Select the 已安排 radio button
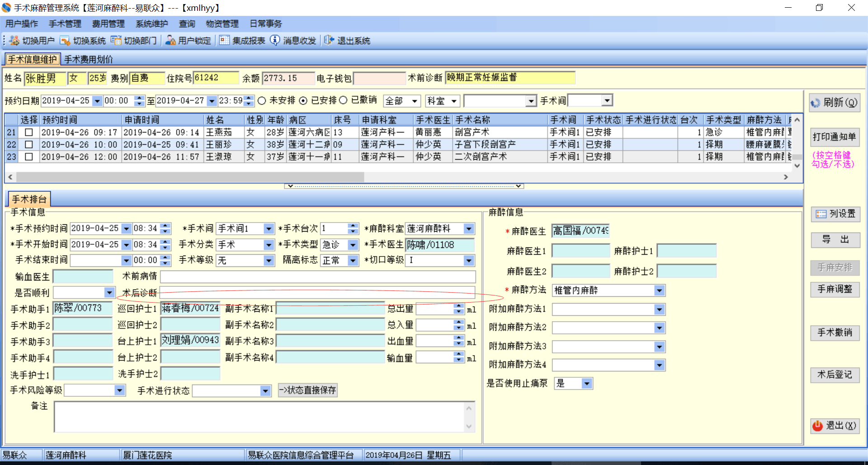Viewport: 868px width, 465px height. coord(303,100)
